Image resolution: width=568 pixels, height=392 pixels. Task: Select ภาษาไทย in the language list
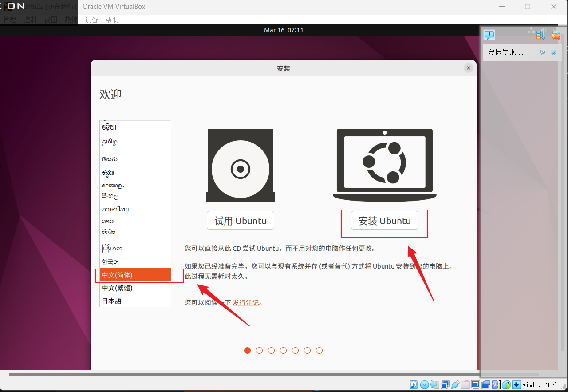[135, 209]
